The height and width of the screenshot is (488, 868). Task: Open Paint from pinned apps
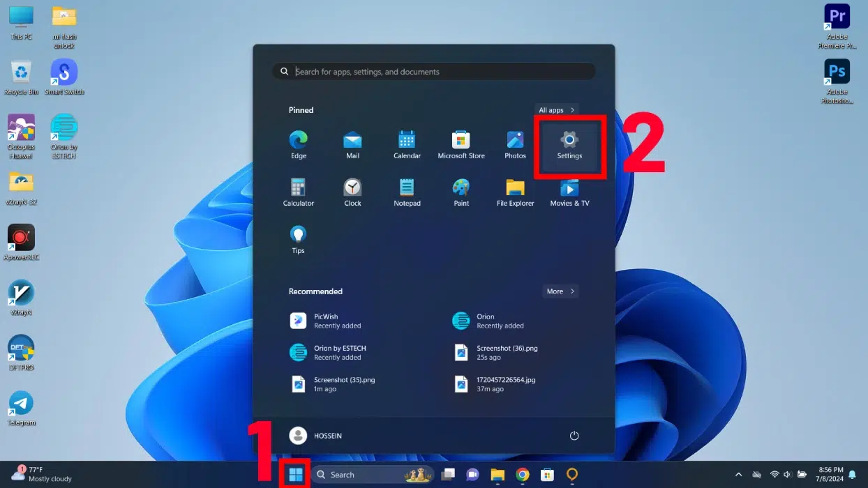tap(461, 192)
